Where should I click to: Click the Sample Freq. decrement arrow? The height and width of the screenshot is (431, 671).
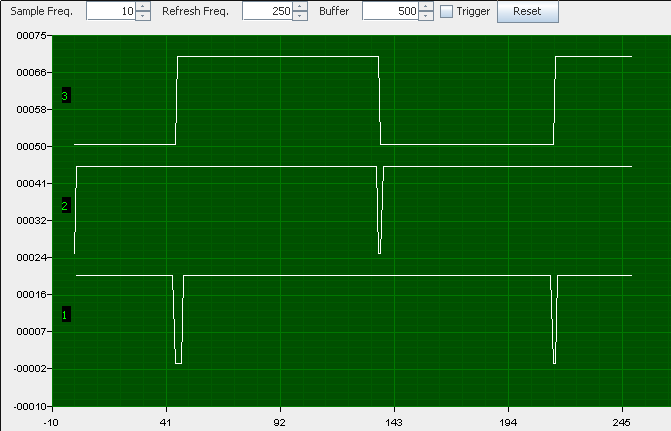[x=143, y=17]
